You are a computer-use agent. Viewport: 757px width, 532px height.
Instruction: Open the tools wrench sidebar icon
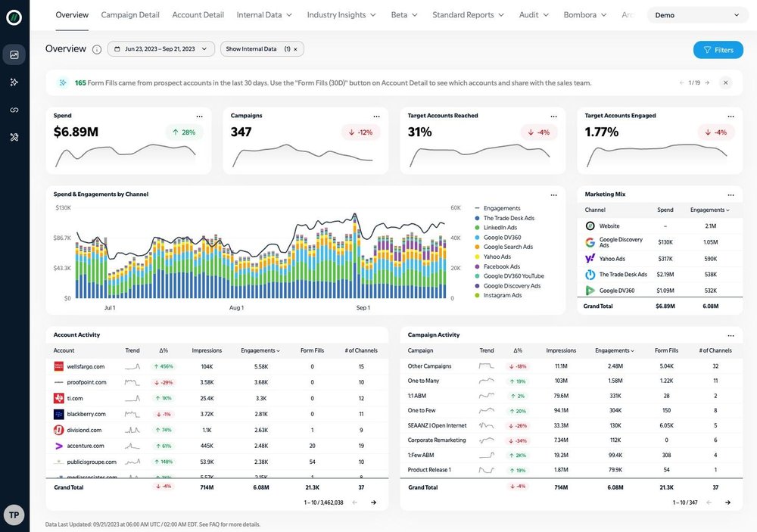coord(14,138)
